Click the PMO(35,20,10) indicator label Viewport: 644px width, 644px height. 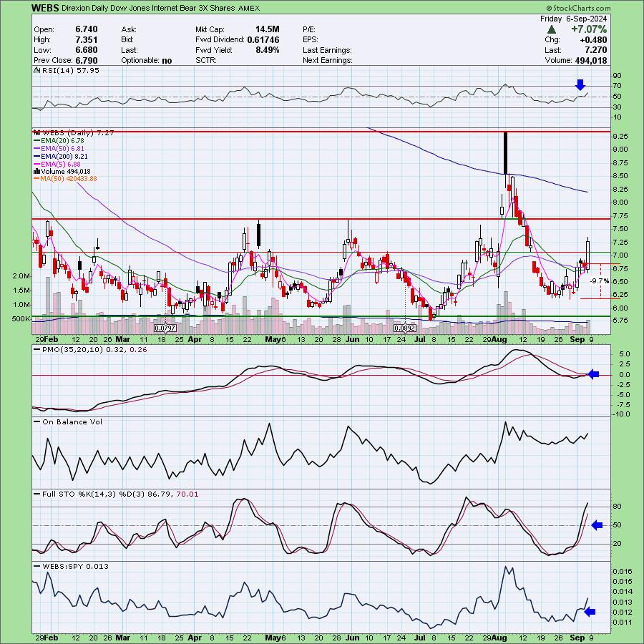pyautogui.click(x=94, y=349)
